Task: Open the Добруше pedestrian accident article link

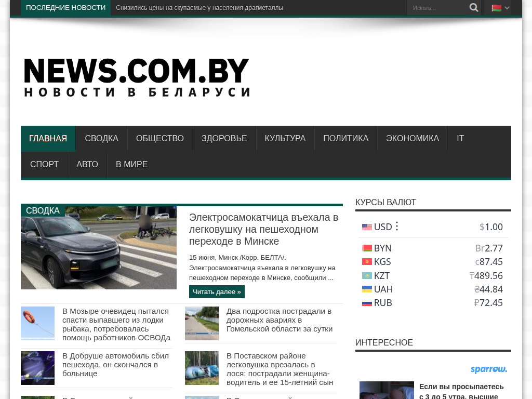Action: pyautogui.click(x=115, y=365)
